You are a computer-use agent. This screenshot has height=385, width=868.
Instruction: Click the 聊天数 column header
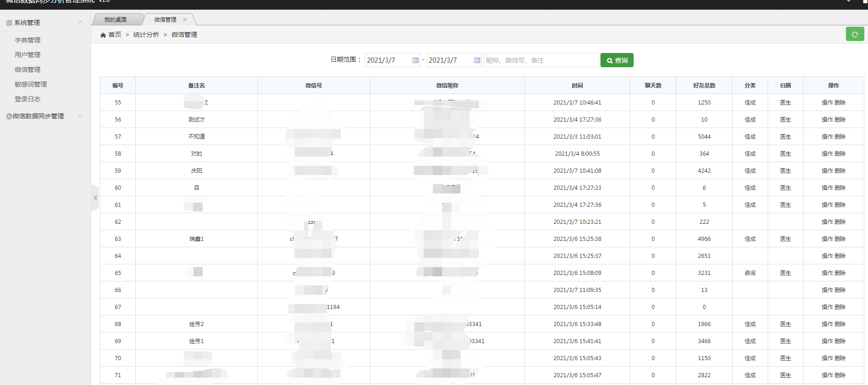tap(653, 85)
